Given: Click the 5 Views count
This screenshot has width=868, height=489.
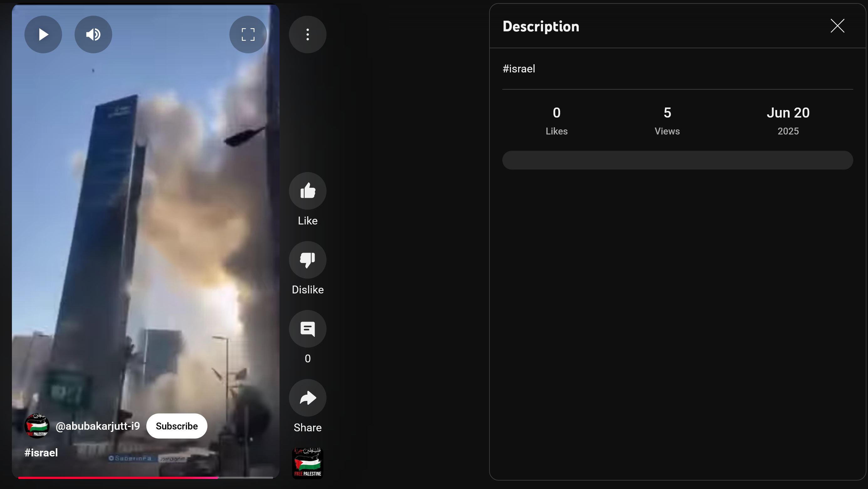Looking at the screenshot, I should pyautogui.click(x=667, y=121).
